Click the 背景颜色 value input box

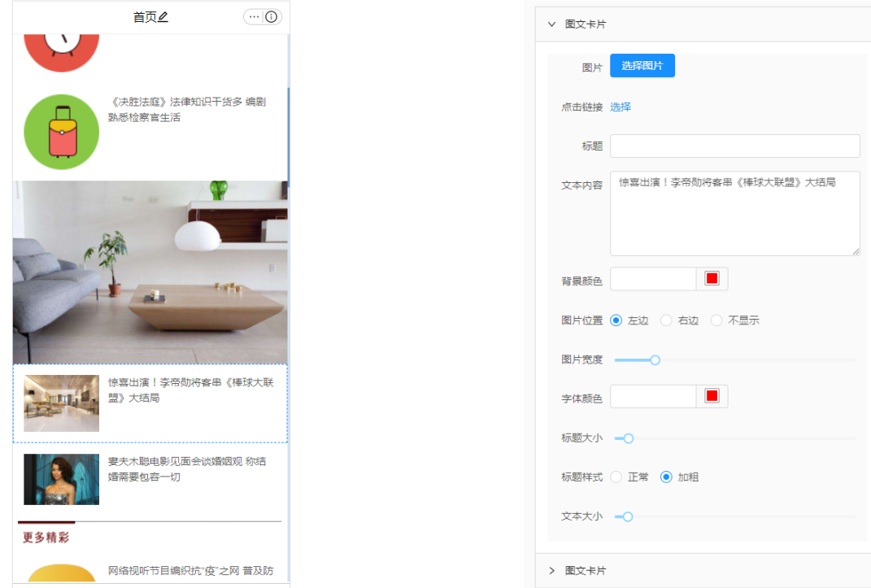(x=653, y=279)
